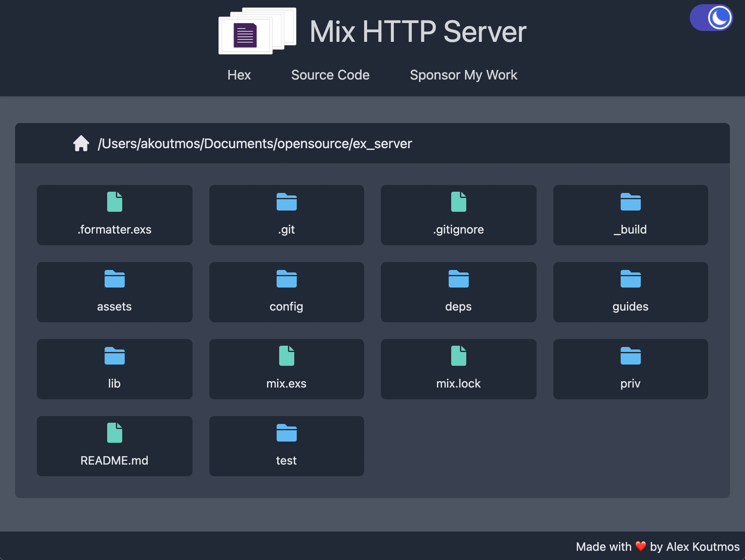This screenshot has width=745, height=560.
Task: Open the mix.lock label
Action: pyautogui.click(x=459, y=383)
